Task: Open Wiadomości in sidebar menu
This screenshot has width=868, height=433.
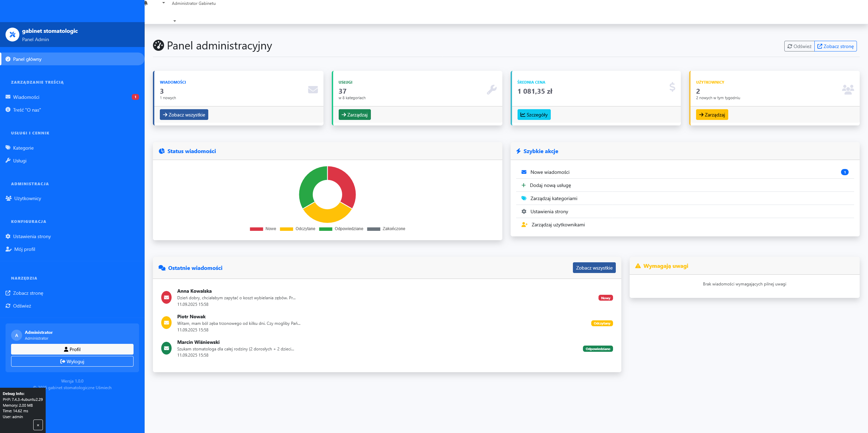Action: pos(72,97)
